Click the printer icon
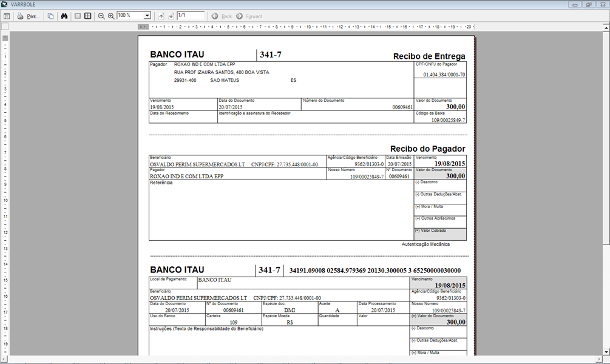The width and height of the screenshot is (610, 364). pyautogui.click(x=20, y=16)
